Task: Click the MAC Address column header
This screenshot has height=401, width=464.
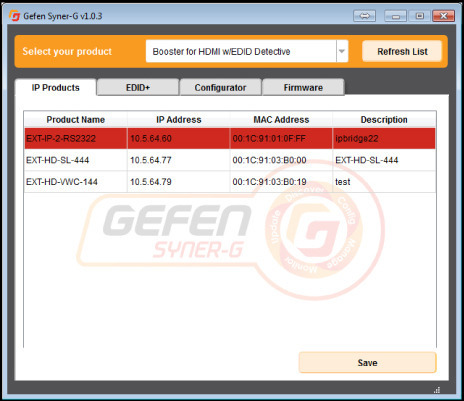Action: coord(281,120)
